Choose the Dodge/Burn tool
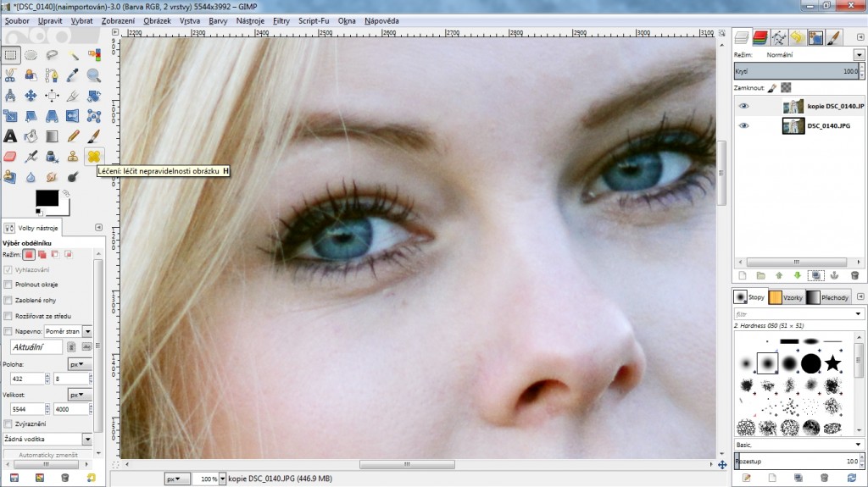This screenshot has width=868, height=487. point(73,177)
